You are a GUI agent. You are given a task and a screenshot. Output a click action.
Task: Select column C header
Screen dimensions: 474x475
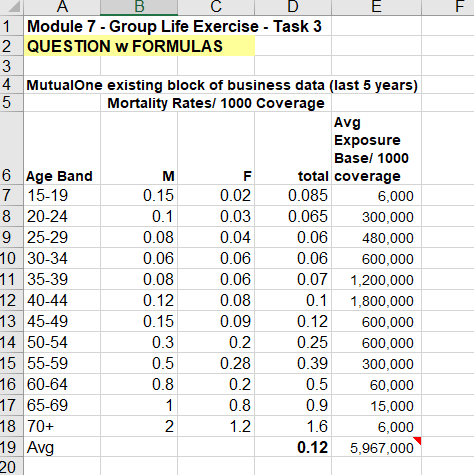(216, 7)
